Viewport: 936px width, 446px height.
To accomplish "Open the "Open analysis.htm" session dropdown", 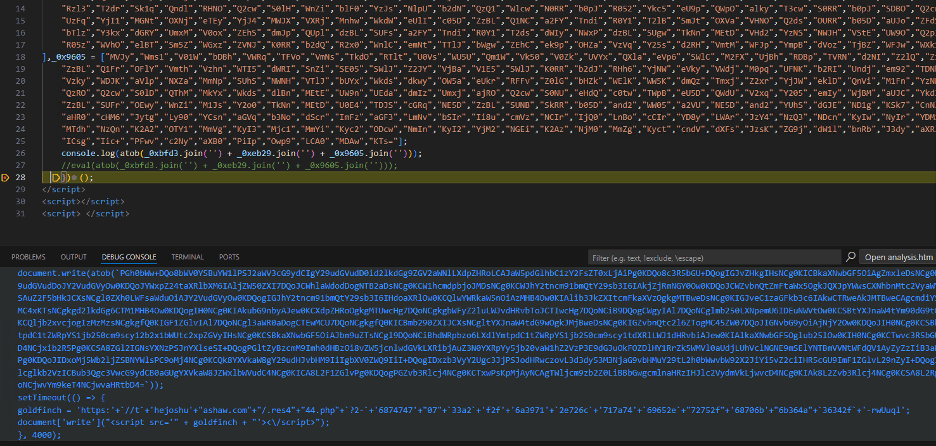I will (x=897, y=257).
